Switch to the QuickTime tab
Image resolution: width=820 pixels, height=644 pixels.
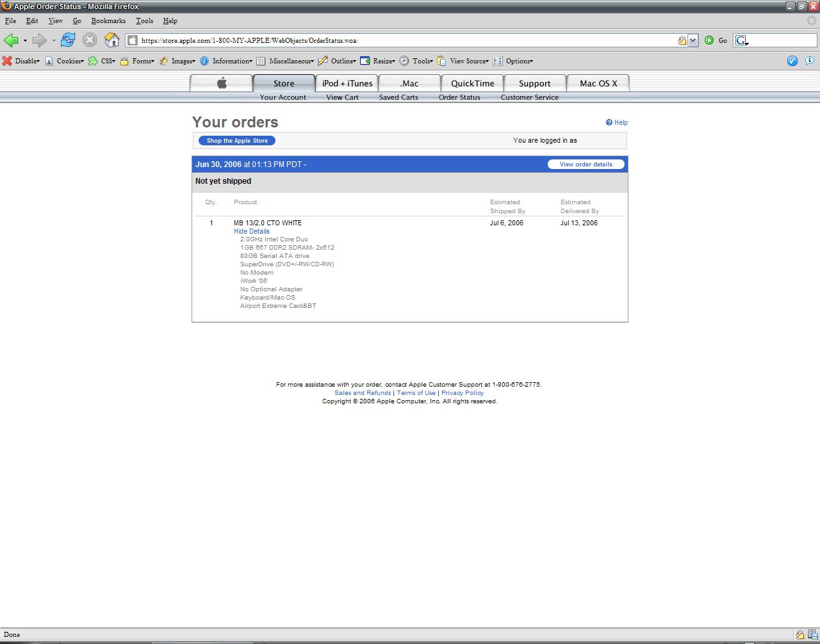click(x=473, y=83)
